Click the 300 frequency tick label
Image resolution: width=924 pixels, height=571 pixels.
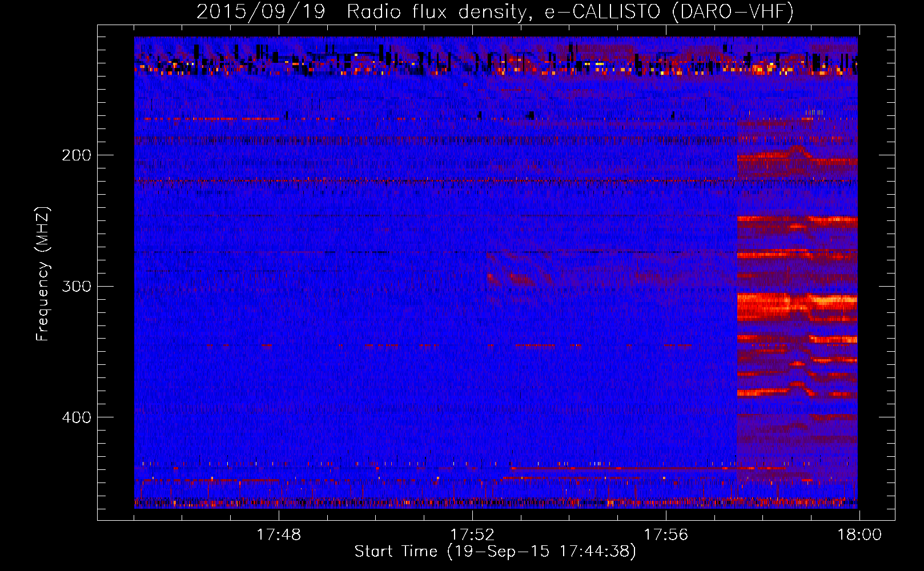(x=76, y=286)
